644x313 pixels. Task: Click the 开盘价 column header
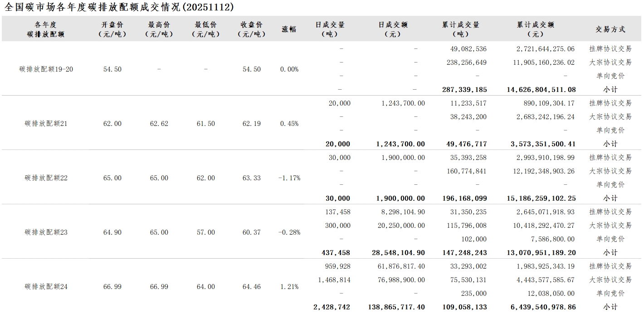112,29
